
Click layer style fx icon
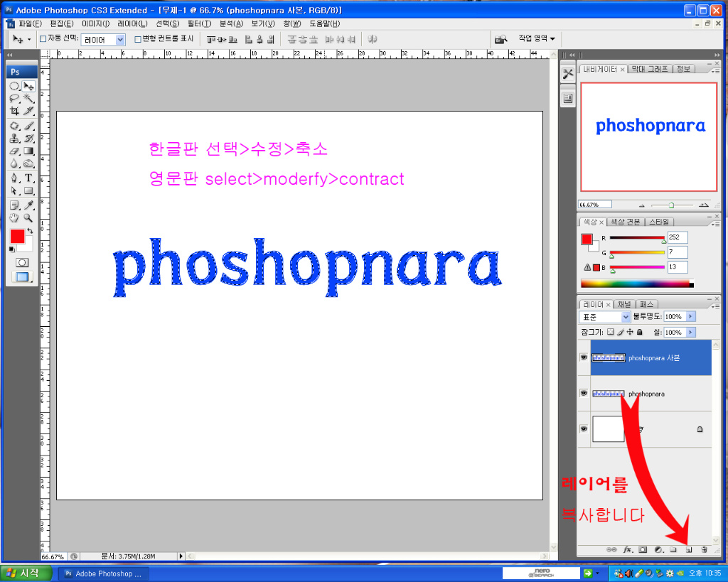click(628, 549)
